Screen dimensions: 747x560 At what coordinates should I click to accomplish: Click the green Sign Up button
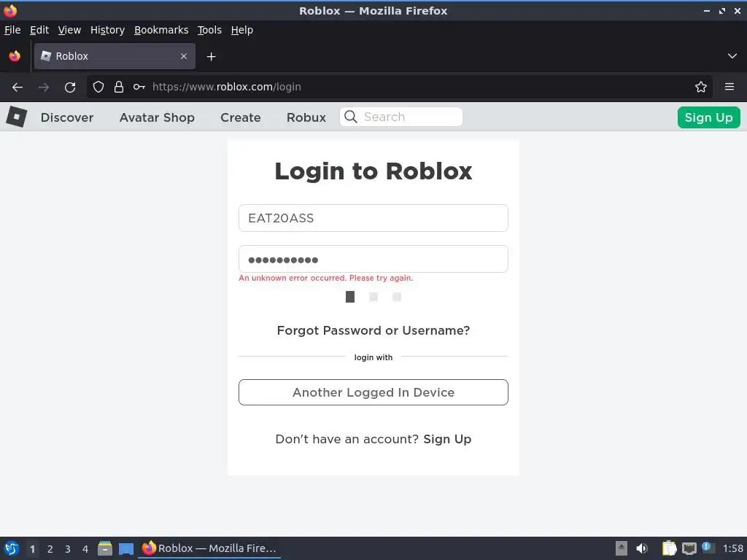pos(708,117)
